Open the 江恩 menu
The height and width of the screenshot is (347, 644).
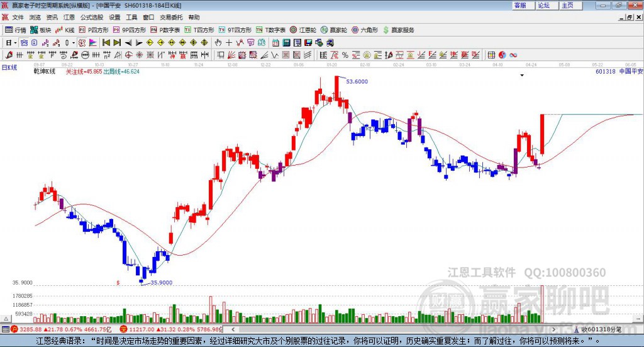point(69,18)
